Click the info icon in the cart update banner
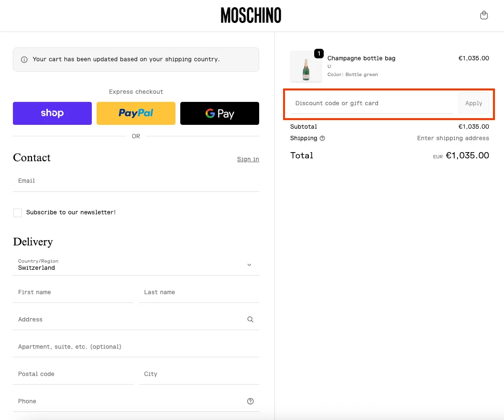Viewport: 504px width, 420px height. point(23,59)
